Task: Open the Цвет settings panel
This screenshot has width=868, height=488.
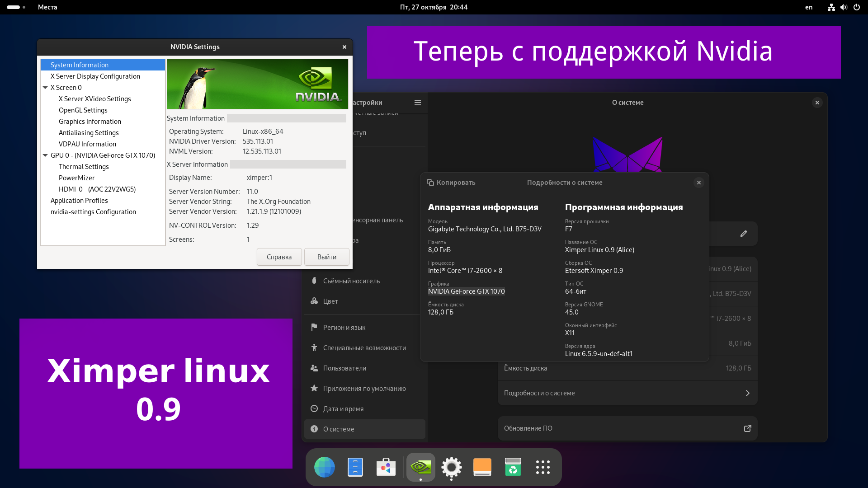Action: [x=330, y=301]
